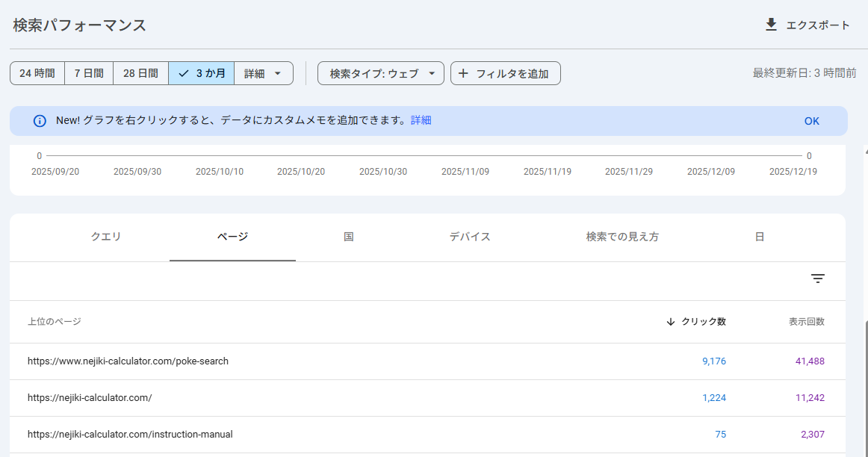Click the plus icon on フィルタを追加
The image size is (868, 457).
[x=465, y=73]
